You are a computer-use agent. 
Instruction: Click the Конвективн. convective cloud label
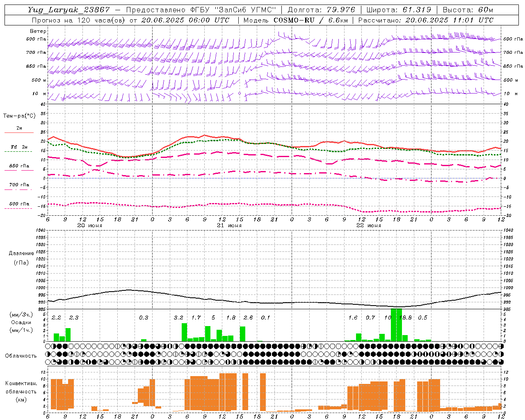(x=21, y=383)
